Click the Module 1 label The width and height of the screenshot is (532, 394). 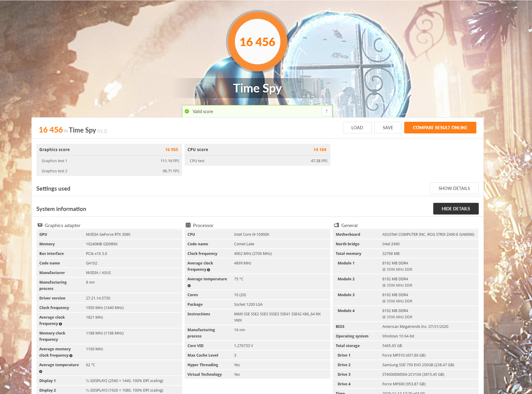pos(346,263)
